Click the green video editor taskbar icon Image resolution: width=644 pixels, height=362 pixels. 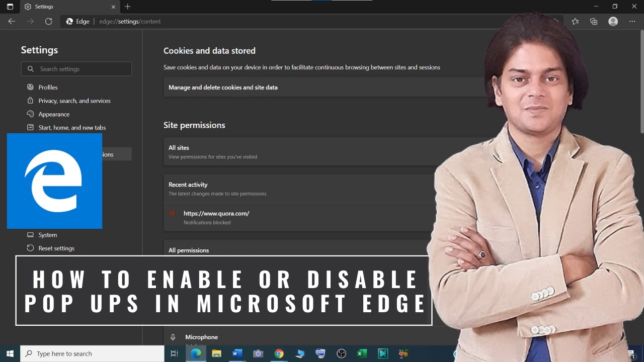[x=382, y=353]
